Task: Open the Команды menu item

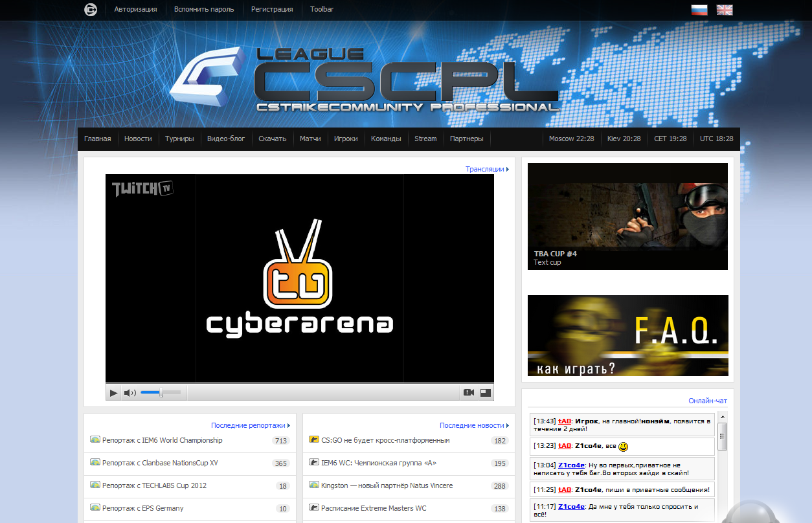Action: [x=386, y=139]
